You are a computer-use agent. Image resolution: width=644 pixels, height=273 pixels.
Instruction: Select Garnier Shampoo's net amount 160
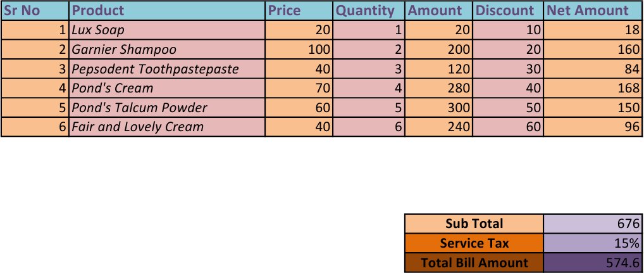click(x=593, y=49)
